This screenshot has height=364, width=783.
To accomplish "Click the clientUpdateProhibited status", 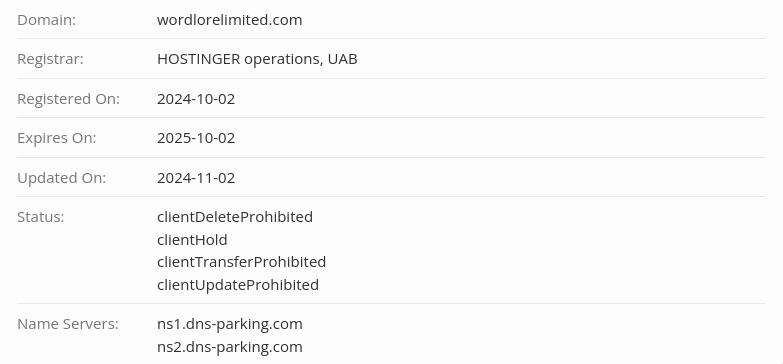I will tap(238, 285).
